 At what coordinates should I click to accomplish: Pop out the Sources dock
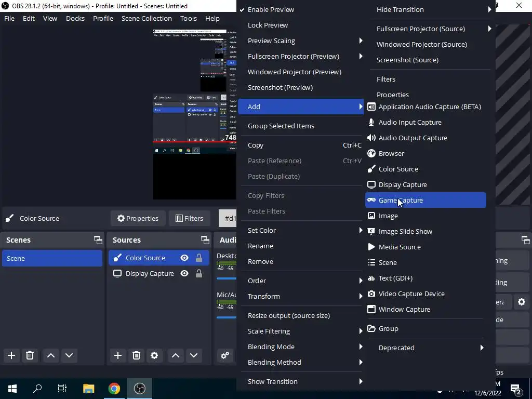pyautogui.click(x=205, y=240)
